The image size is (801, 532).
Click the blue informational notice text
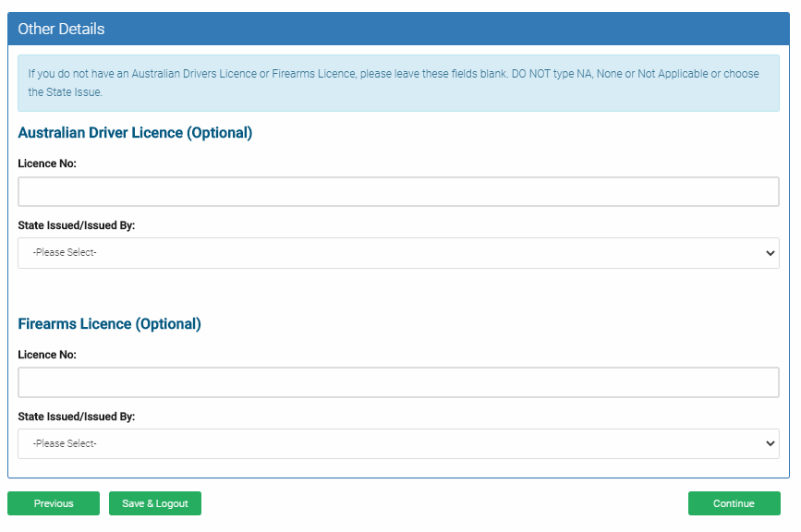coord(400,82)
